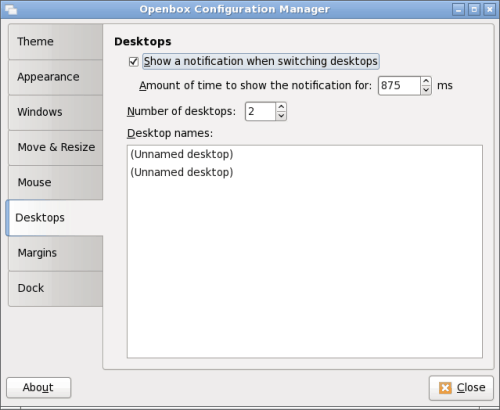The width and height of the screenshot is (500, 410).
Task: Click the About button
Action: (x=39, y=388)
